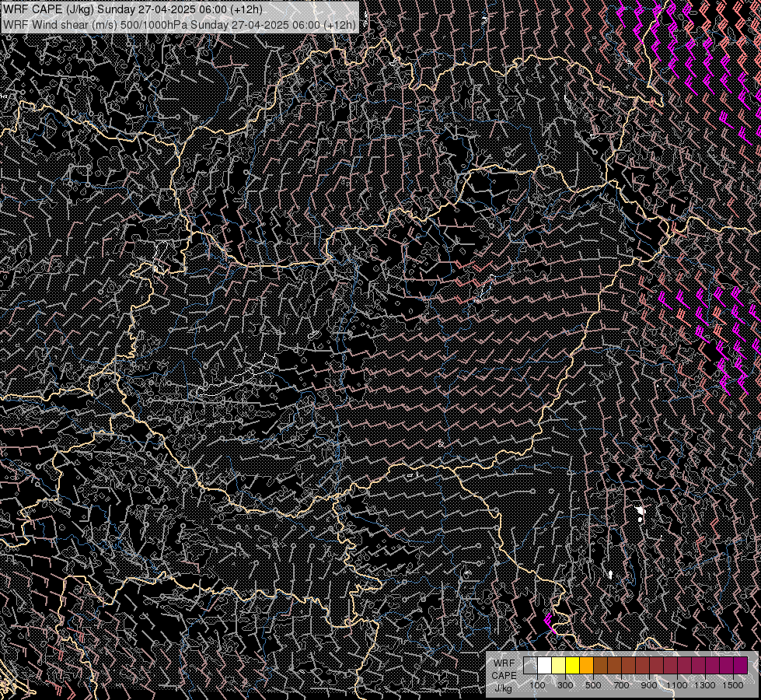Click the WRF Wind shear title line
The image size is (761, 700).
[x=180, y=24]
